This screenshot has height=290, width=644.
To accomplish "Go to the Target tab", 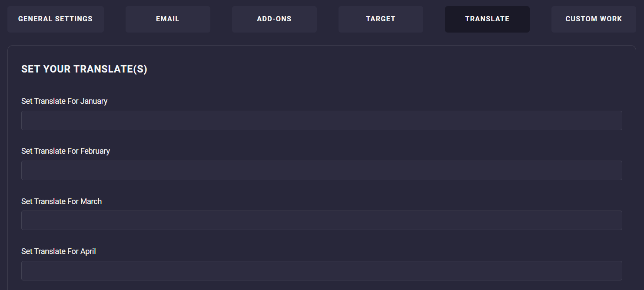I will pyautogui.click(x=381, y=19).
